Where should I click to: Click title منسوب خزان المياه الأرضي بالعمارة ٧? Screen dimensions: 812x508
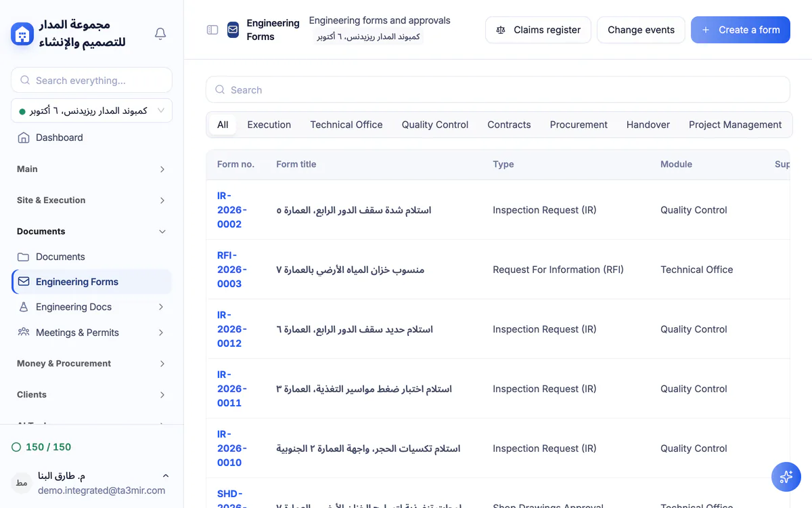click(x=351, y=270)
